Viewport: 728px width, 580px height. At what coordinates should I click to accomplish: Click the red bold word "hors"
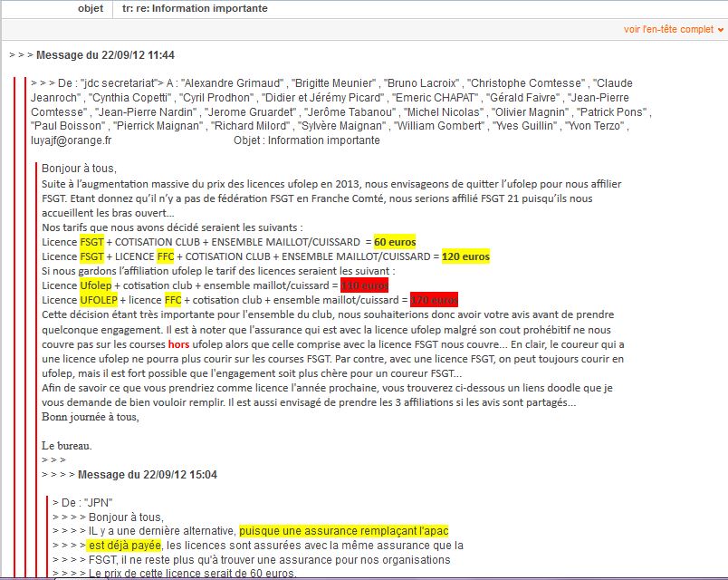point(178,344)
